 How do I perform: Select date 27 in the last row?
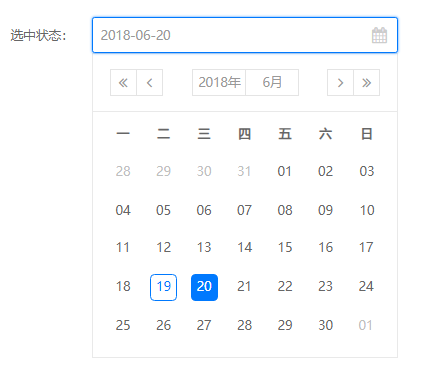204,326
